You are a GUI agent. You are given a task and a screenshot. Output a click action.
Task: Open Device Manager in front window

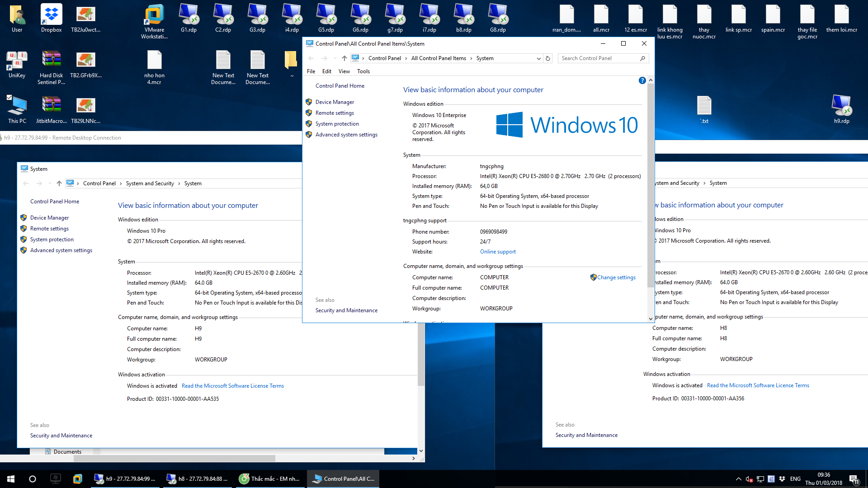(x=335, y=102)
